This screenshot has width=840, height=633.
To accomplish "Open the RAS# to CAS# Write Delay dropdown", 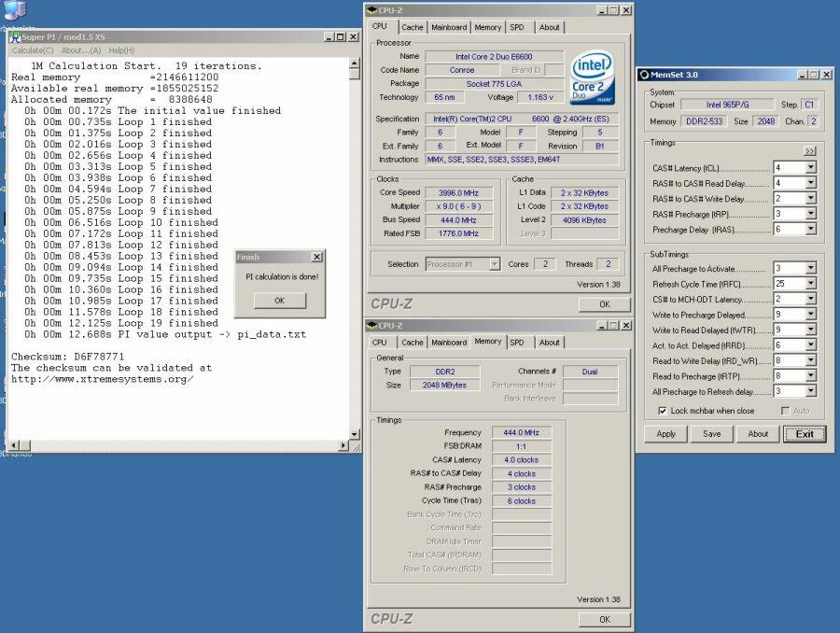I will click(x=810, y=198).
